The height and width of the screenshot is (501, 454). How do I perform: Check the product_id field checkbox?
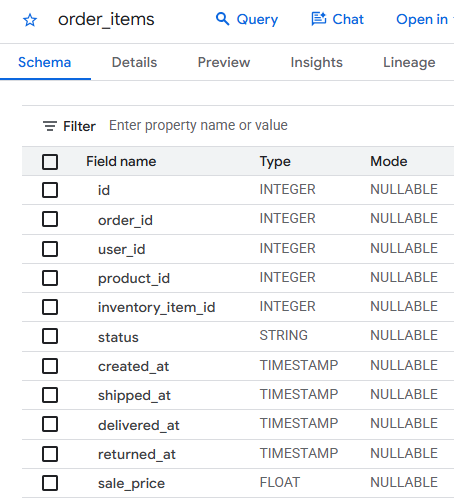50,278
